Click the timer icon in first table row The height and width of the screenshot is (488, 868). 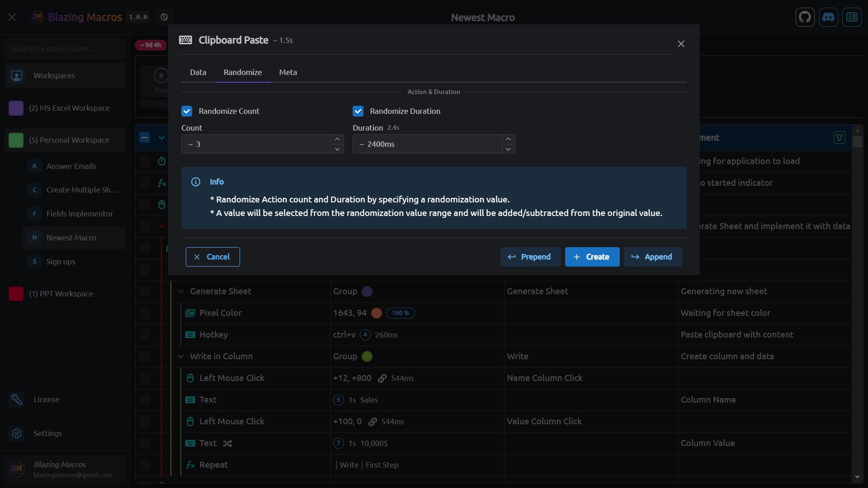(162, 161)
